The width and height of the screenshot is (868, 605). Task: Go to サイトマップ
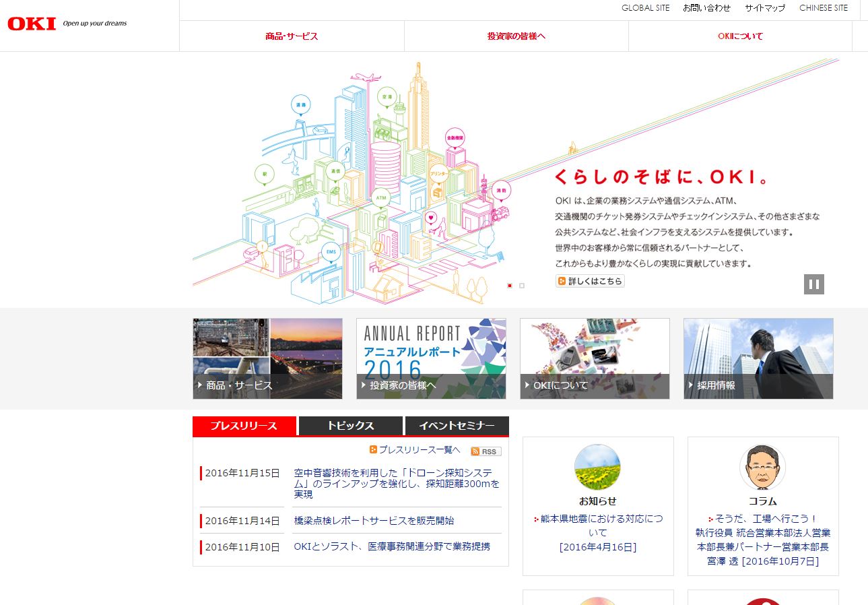(x=765, y=8)
